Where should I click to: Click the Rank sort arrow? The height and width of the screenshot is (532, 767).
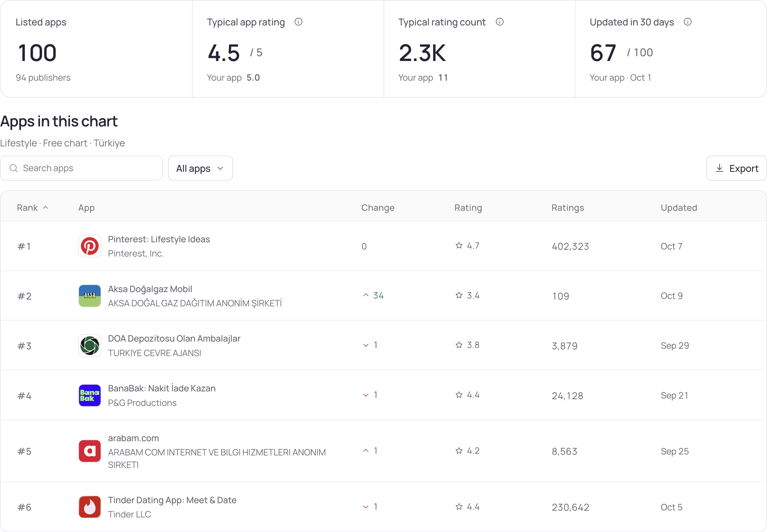click(x=46, y=208)
